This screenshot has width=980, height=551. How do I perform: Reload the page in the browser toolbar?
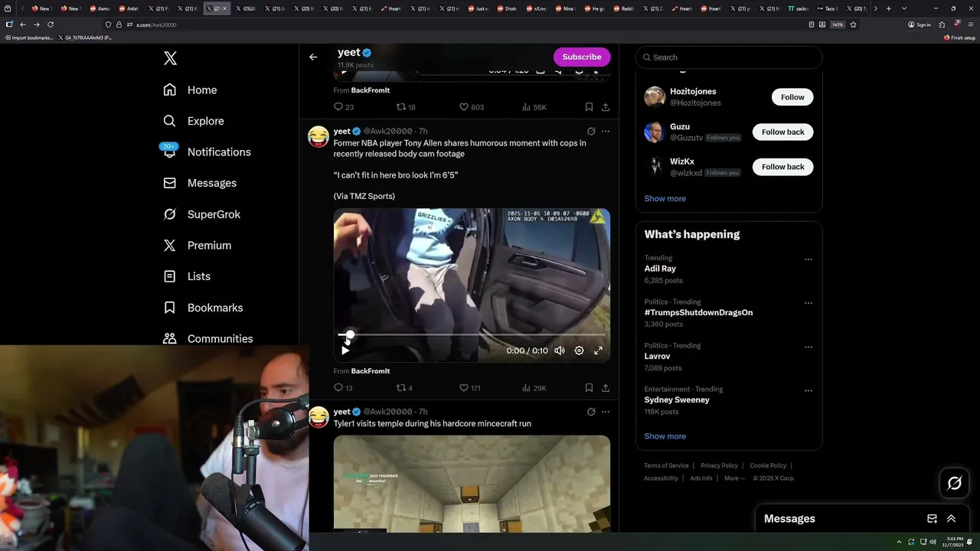51,24
